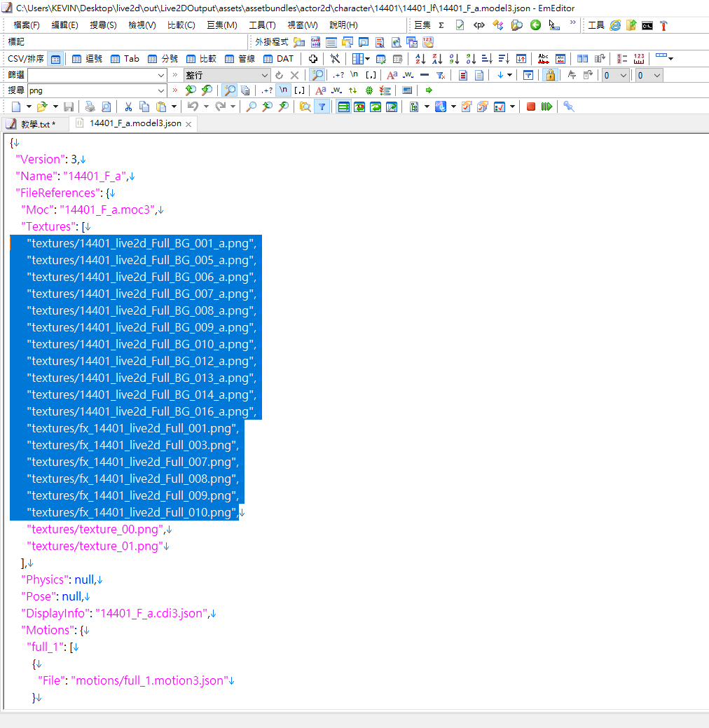Switch to the 教學.txt tab
709x728 pixels.
point(35,124)
